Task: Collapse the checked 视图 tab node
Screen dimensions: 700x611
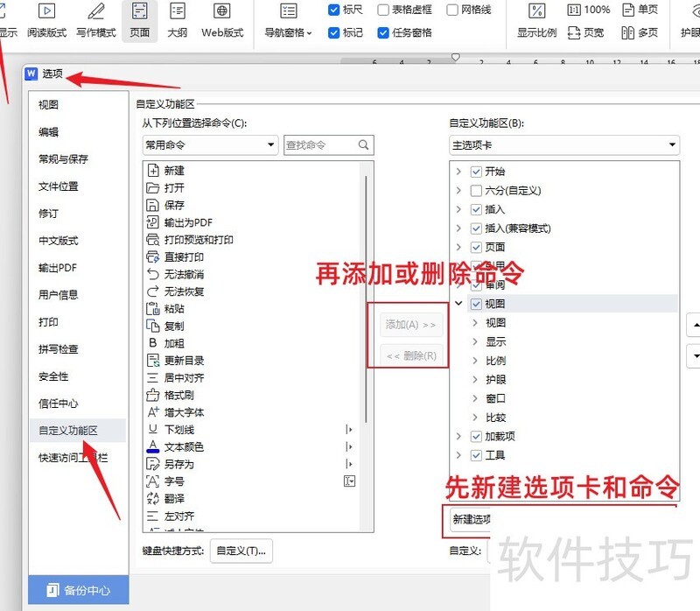Action: [458, 303]
